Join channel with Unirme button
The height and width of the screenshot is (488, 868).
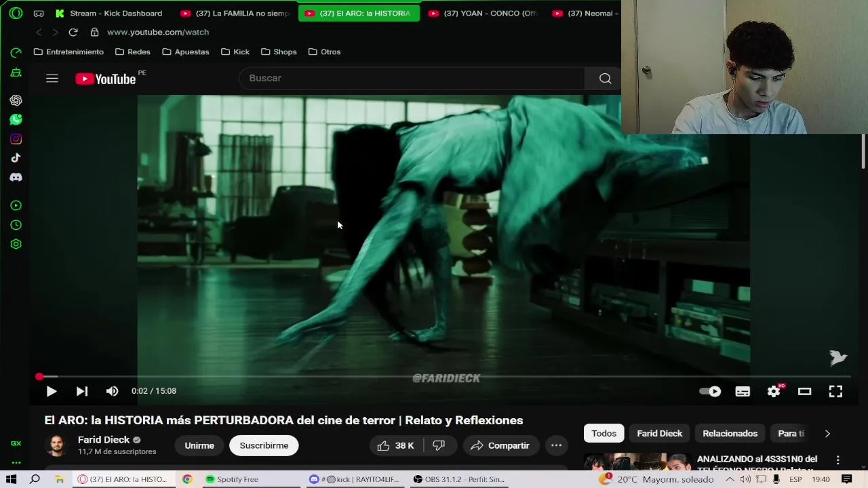[199, 445]
